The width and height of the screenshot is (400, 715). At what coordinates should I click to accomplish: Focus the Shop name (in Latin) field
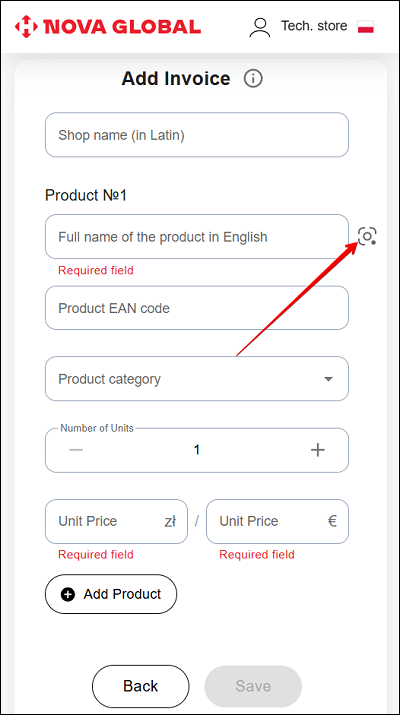click(197, 135)
